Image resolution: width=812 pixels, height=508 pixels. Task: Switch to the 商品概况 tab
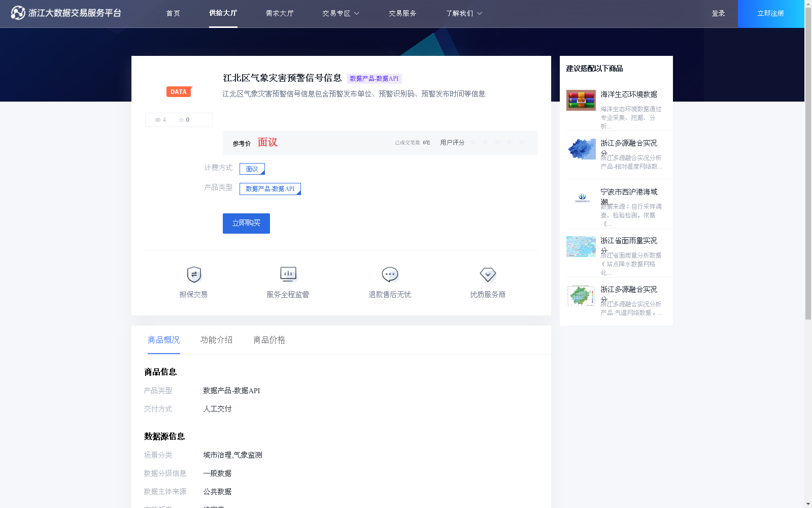coord(164,340)
